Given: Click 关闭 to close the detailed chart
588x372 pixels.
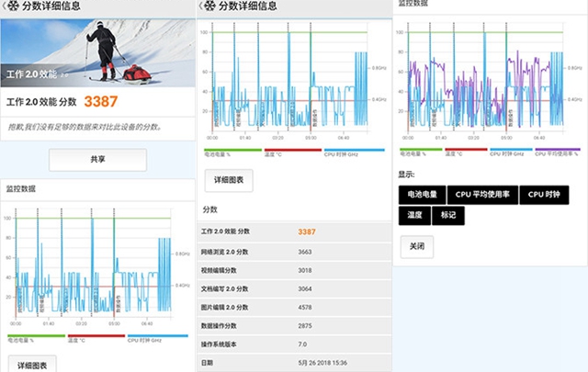Looking at the screenshot, I should pos(416,246).
